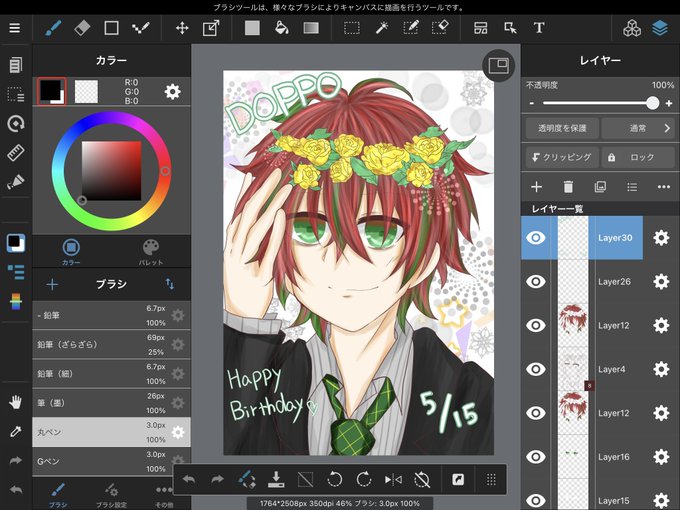Open the navigator window icon on canvas
680x510 pixels.
pyautogui.click(x=498, y=65)
